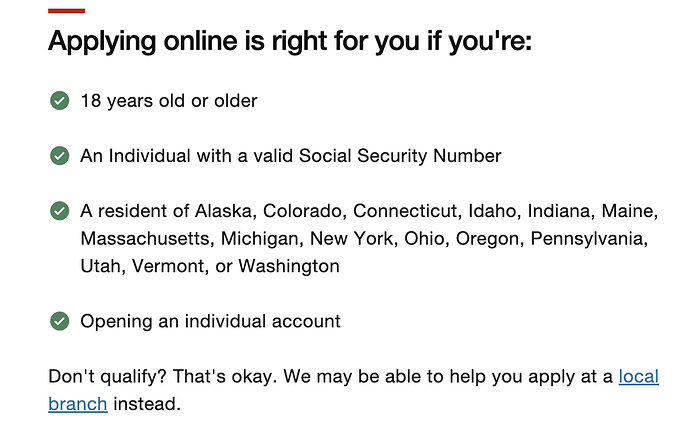Click the word "instead." after the branch link
690x447 pixels.
[x=146, y=405]
